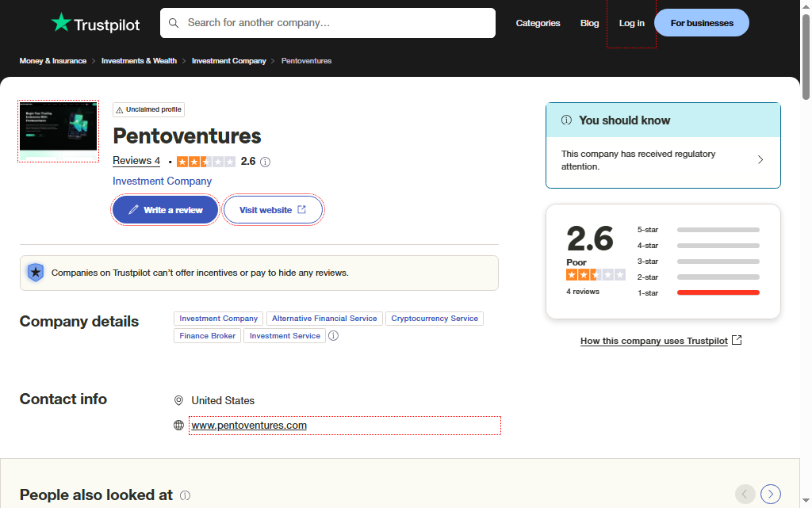
Task: Go to Investment Company breadcrumb
Action: click(229, 61)
